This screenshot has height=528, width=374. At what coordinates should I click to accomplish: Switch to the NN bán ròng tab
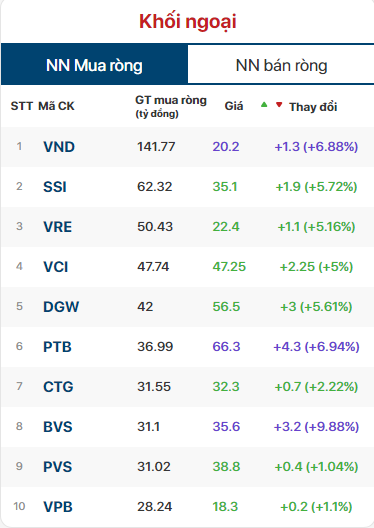click(281, 65)
